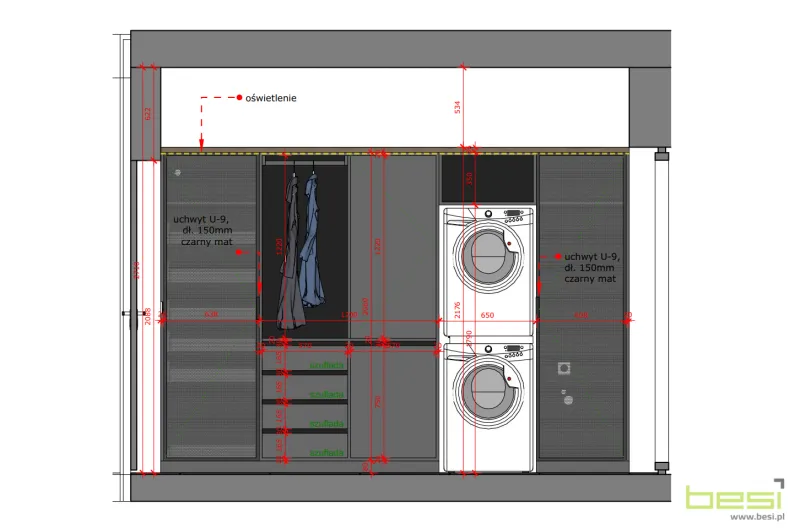
Task: Click the "608" width dimension
Action: tap(581, 315)
